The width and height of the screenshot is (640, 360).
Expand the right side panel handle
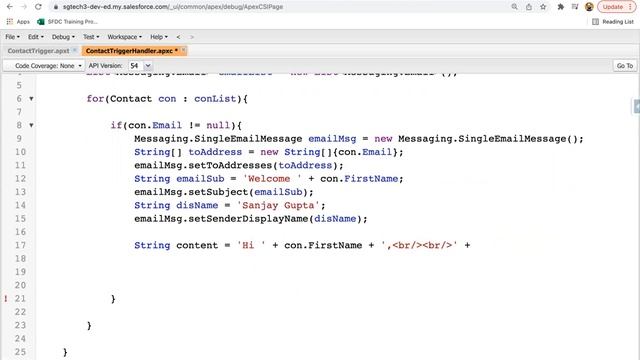(x=636, y=106)
